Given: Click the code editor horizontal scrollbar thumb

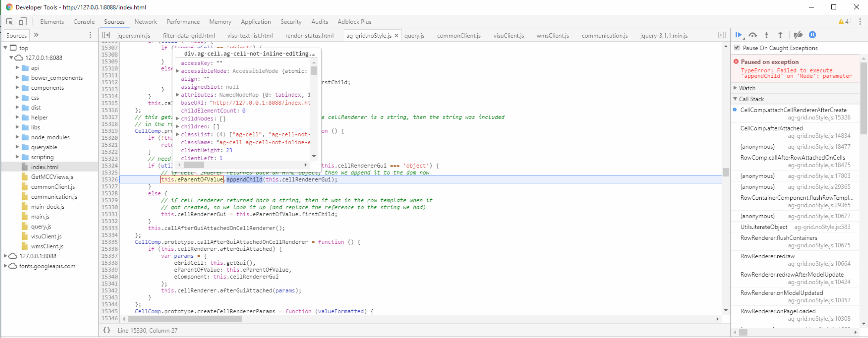Looking at the screenshot, I should (185, 318).
